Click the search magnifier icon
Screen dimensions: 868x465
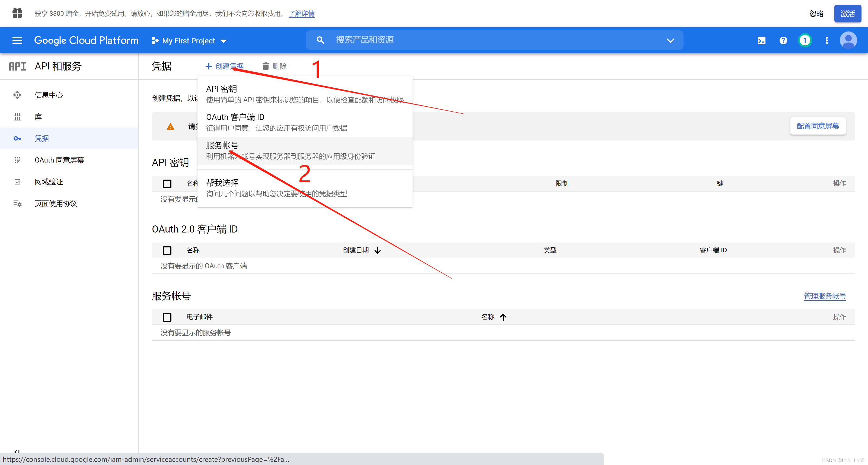pyautogui.click(x=320, y=40)
